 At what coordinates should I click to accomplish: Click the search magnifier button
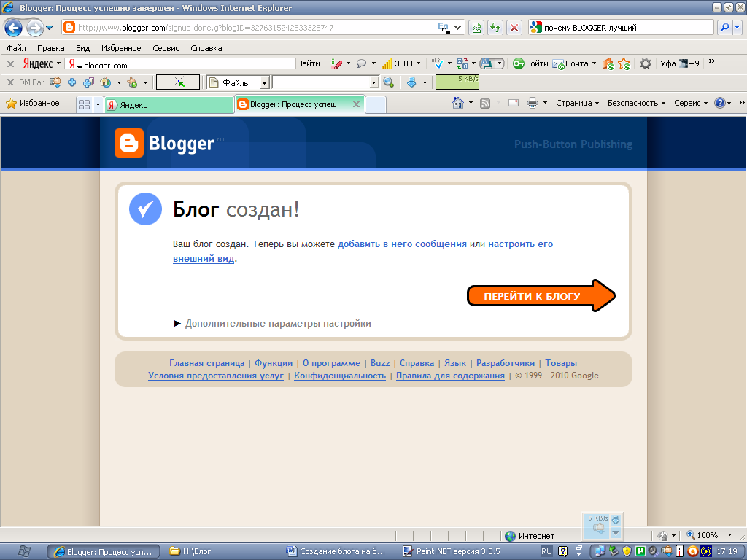tap(724, 28)
